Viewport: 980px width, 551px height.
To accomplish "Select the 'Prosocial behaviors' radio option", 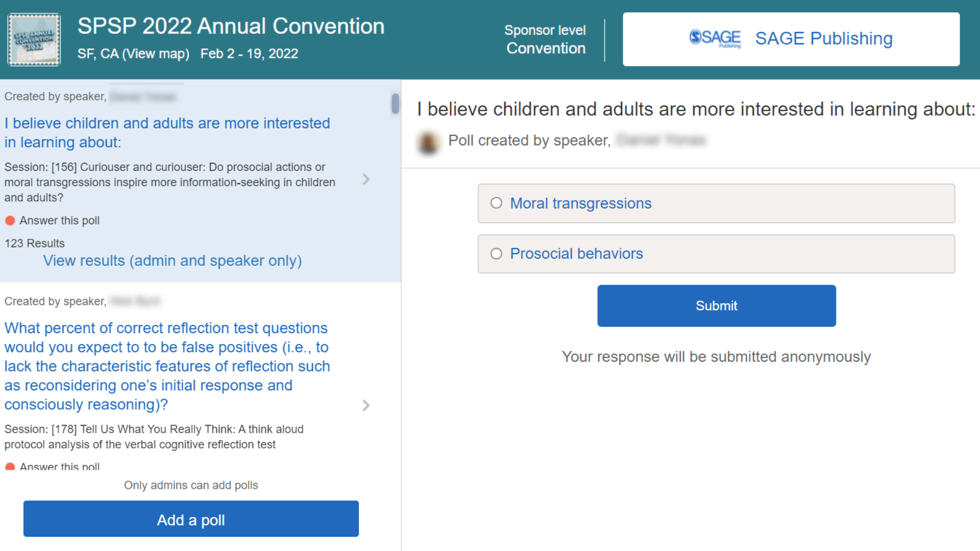I will click(x=496, y=254).
